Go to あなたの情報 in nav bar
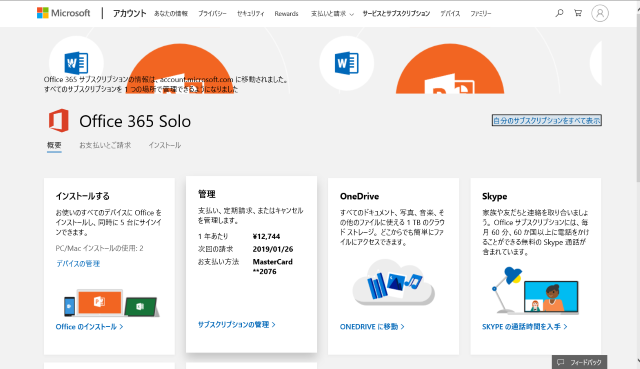640x369 pixels. click(171, 13)
